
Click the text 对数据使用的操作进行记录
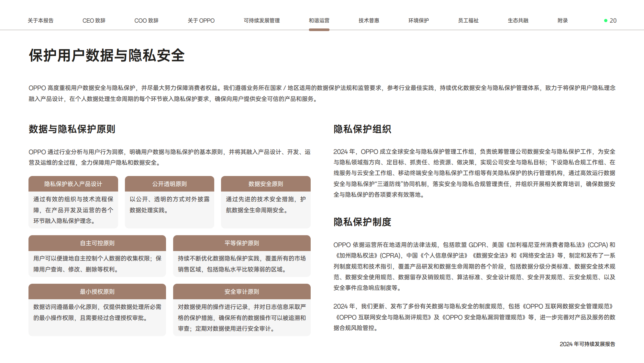(213, 307)
